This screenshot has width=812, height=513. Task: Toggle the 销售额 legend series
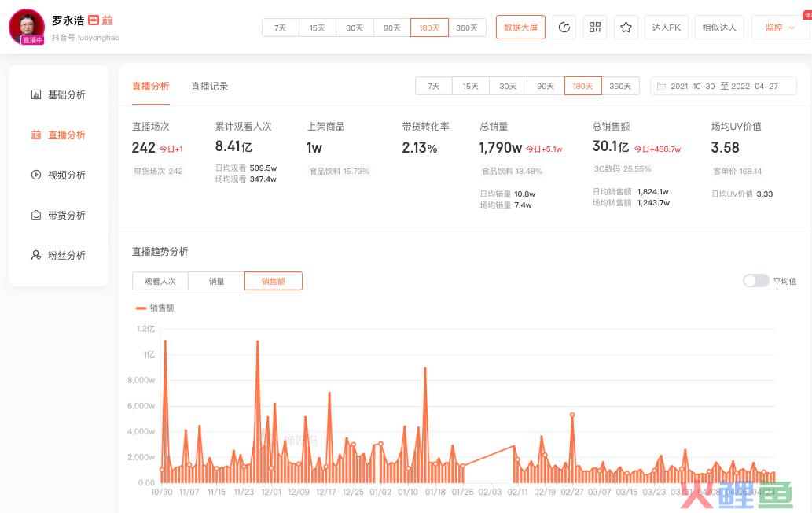155,308
